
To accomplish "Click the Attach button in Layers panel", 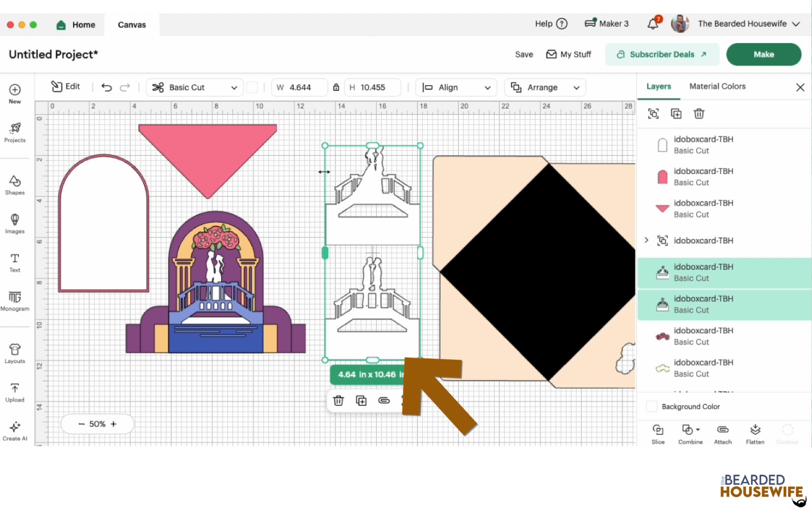I will [x=723, y=433].
